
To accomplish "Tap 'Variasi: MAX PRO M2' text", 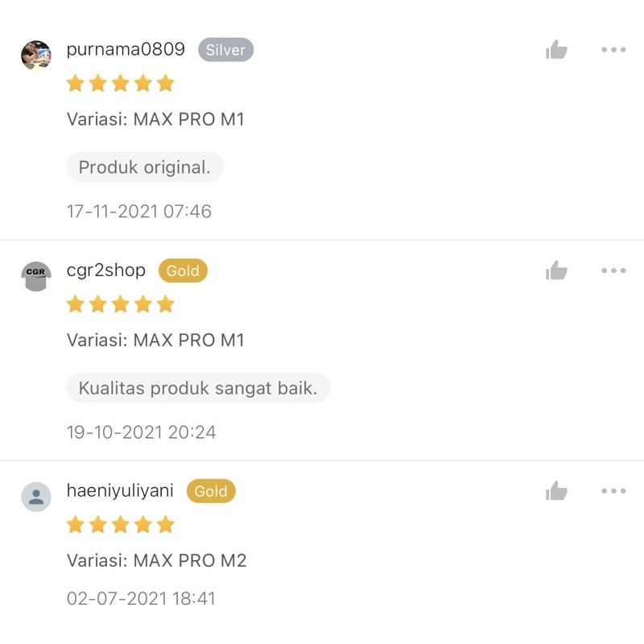I will 156,560.
